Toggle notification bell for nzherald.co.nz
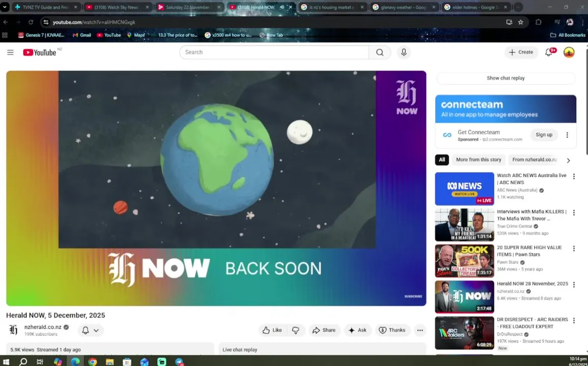This screenshot has height=366, width=588. point(85,330)
